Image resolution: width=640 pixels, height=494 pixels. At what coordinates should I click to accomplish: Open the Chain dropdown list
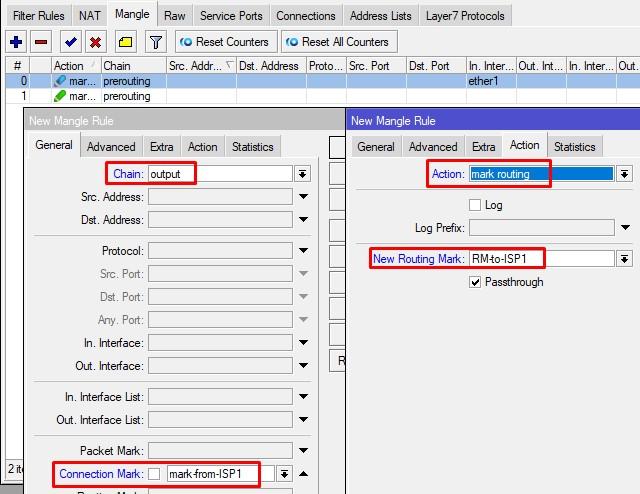tap(302, 174)
